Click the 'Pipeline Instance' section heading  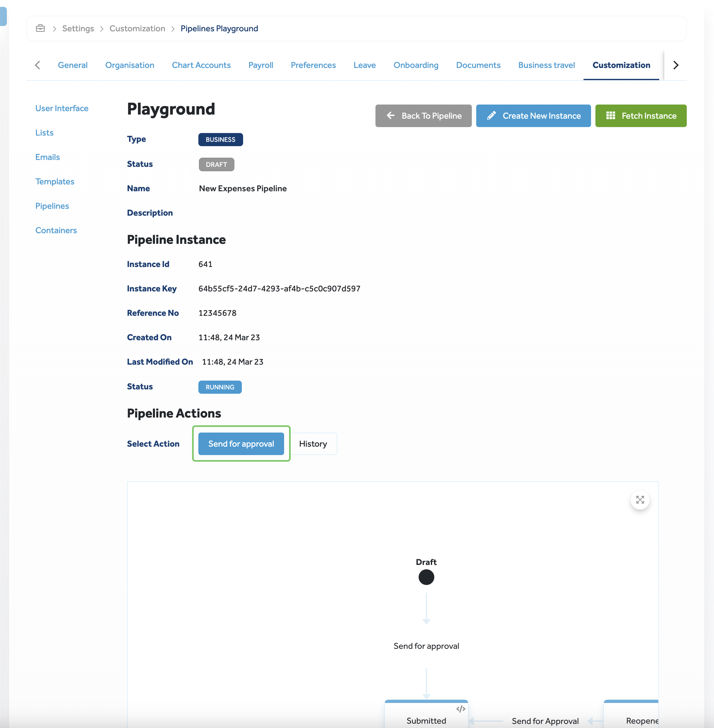pyautogui.click(x=176, y=240)
